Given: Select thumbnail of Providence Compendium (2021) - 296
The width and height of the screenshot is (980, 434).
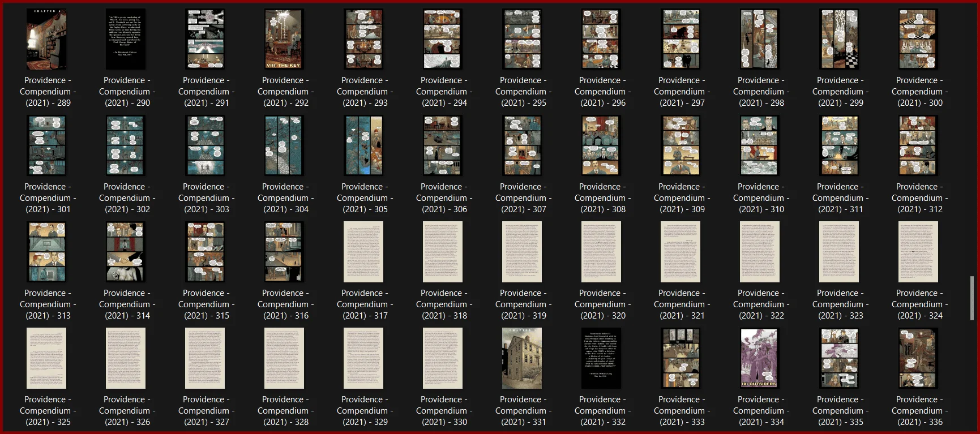Looking at the screenshot, I should pos(601,39).
